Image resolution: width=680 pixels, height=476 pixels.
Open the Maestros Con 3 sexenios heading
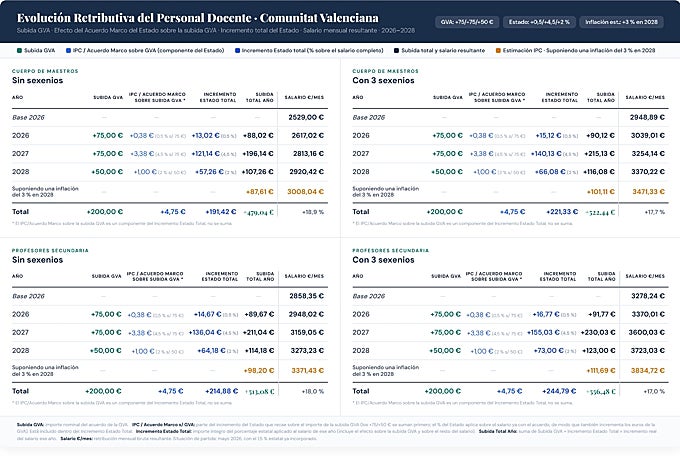pos(383,80)
